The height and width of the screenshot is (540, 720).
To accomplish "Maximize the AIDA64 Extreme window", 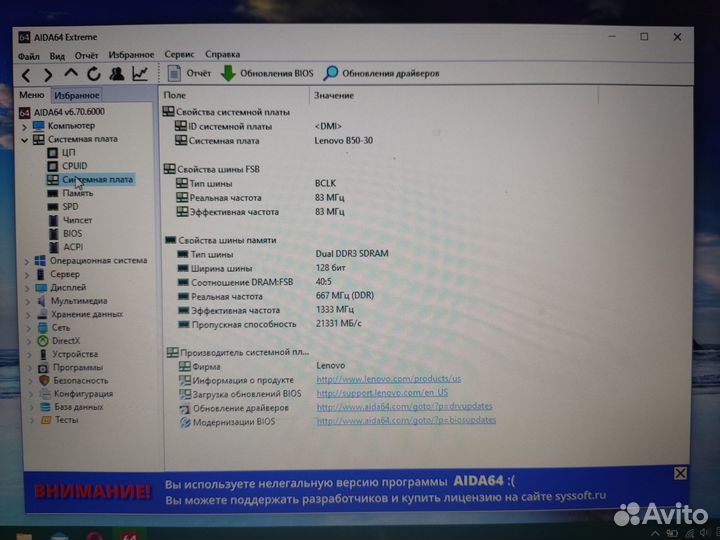I will click(644, 37).
